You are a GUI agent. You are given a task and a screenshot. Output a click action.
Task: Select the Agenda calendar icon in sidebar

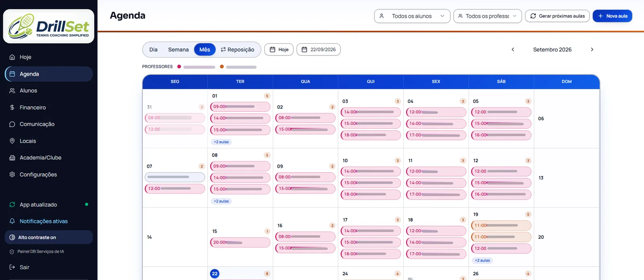pos(12,74)
